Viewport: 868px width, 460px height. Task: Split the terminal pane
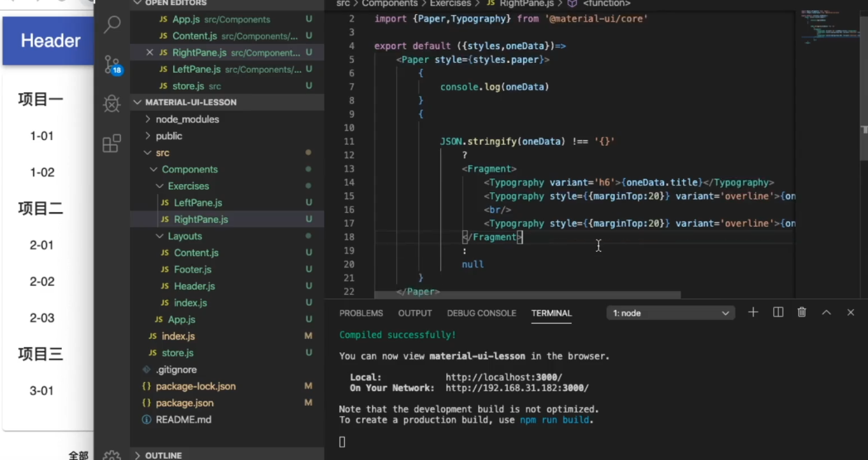click(778, 312)
